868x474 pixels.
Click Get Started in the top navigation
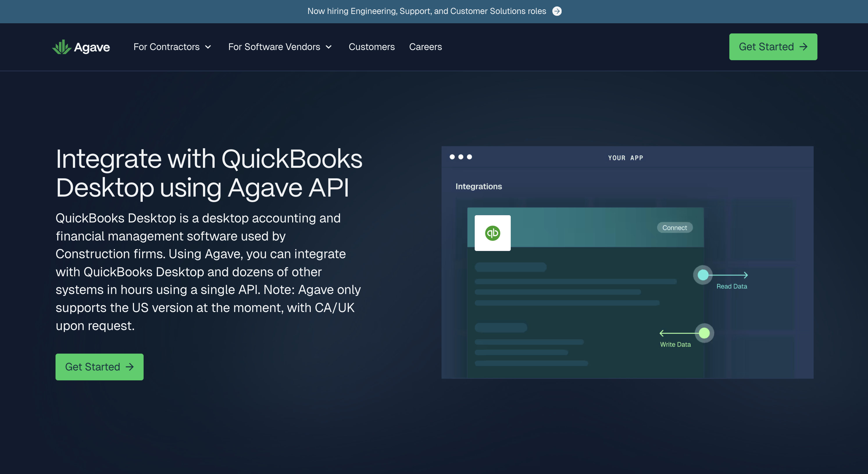(x=773, y=47)
